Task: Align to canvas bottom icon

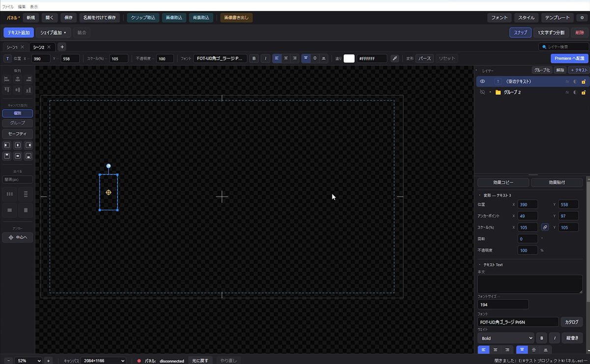Action: click(x=29, y=156)
